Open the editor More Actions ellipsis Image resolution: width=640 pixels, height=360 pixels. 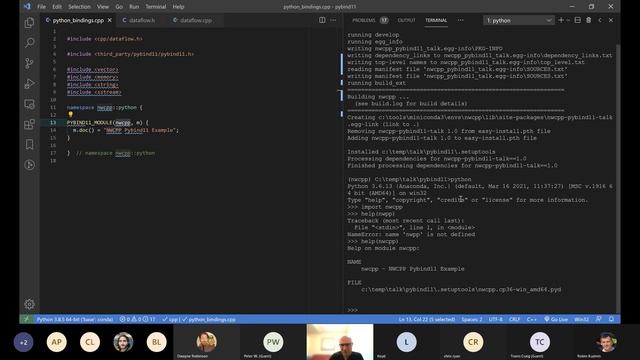pyautogui.click(x=333, y=20)
